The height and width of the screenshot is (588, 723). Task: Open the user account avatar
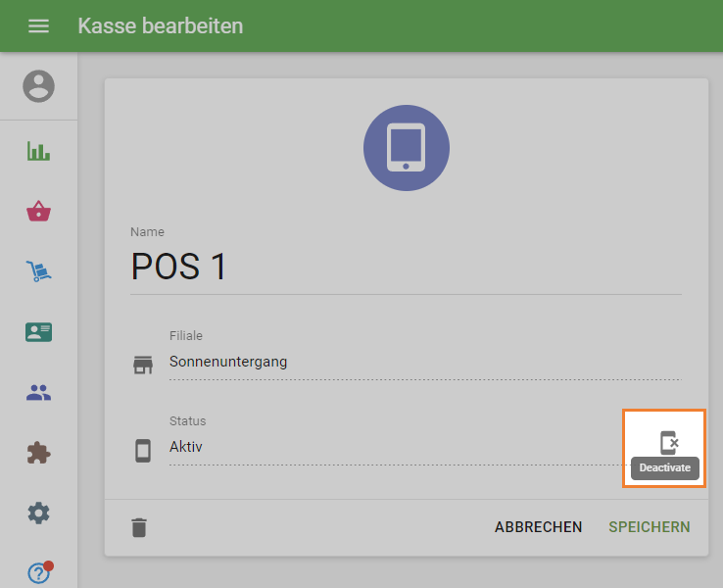tap(38, 86)
